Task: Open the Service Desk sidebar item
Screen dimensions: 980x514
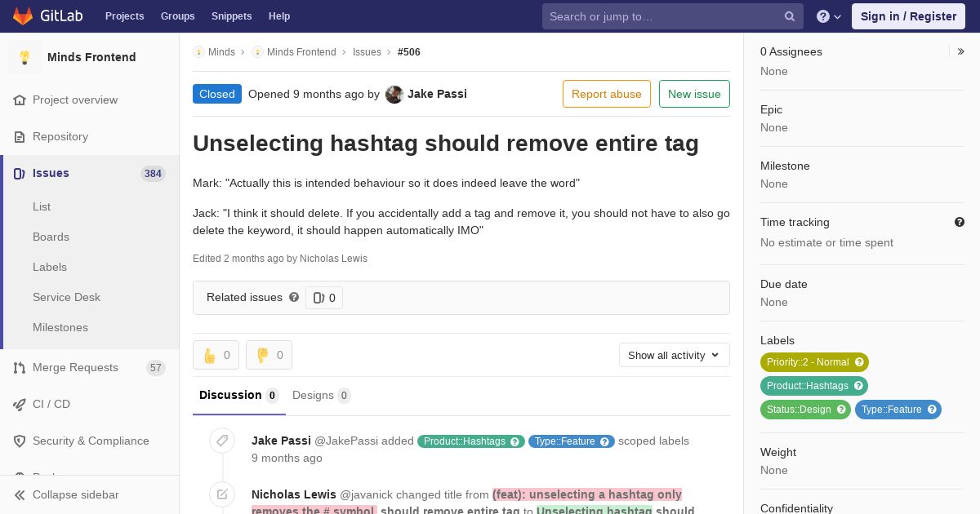Action: point(66,297)
